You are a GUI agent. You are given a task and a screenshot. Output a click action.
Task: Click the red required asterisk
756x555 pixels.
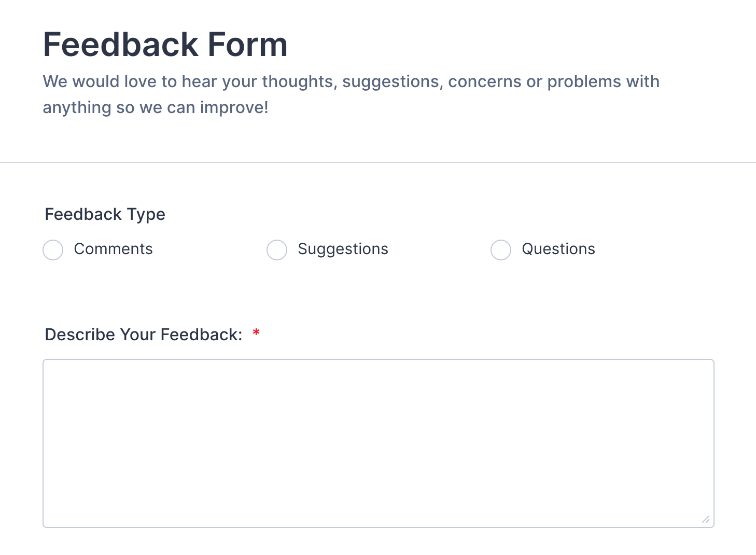click(x=256, y=333)
